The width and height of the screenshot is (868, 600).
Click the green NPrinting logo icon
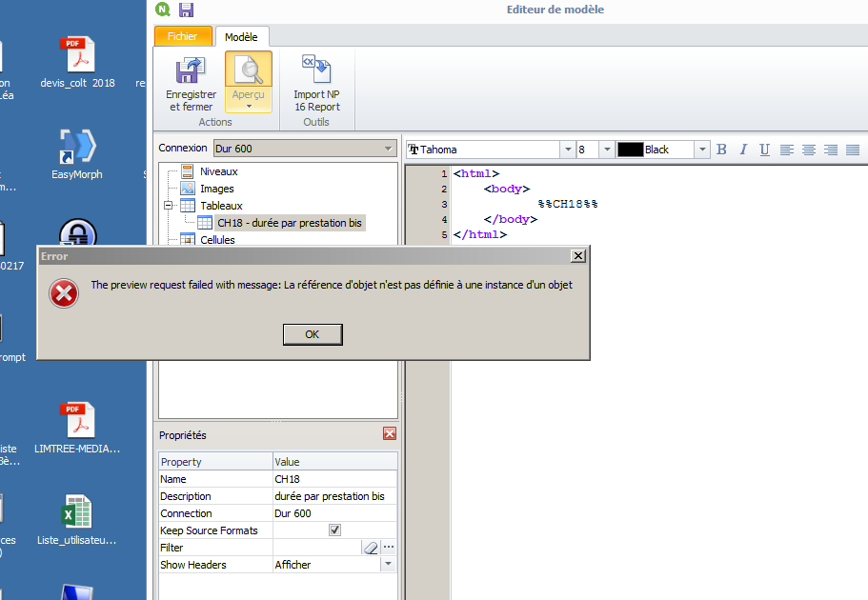point(163,9)
